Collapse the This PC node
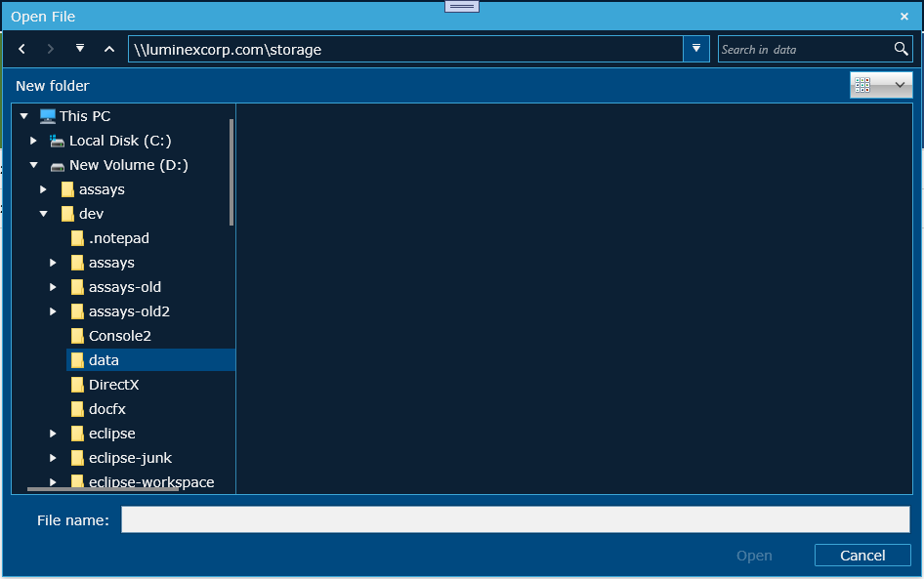Image resolution: width=924 pixels, height=579 pixels. point(24,116)
